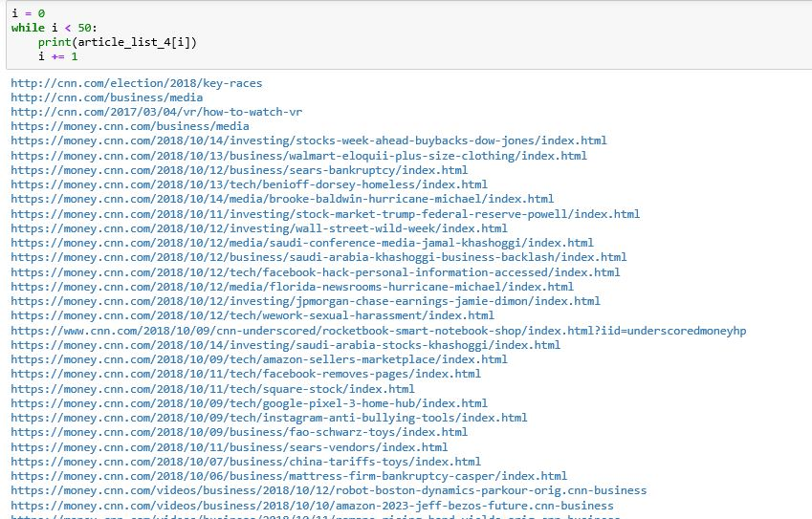
Task: Open the instagram-anti-bullying-tools link
Action: 270,418
